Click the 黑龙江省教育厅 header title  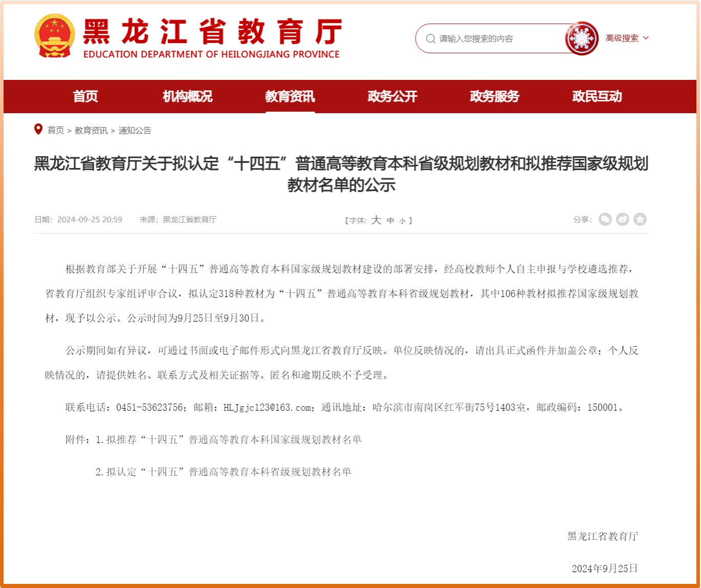coord(212,32)
